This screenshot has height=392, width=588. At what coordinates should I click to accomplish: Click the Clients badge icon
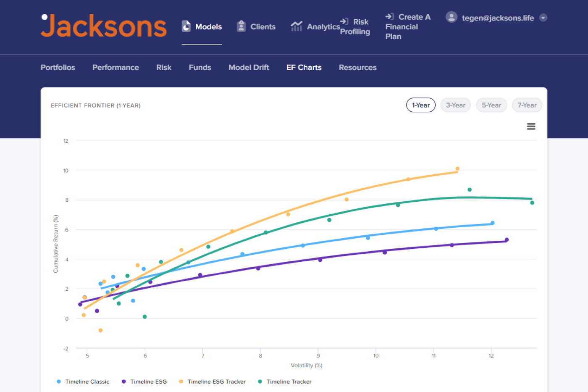241,26
